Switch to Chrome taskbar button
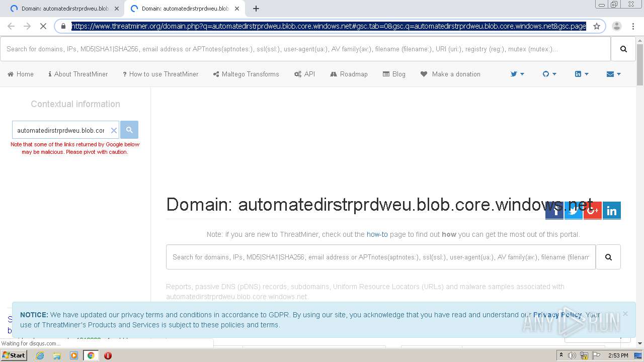The image size is (644, 362). pos(91,355)
